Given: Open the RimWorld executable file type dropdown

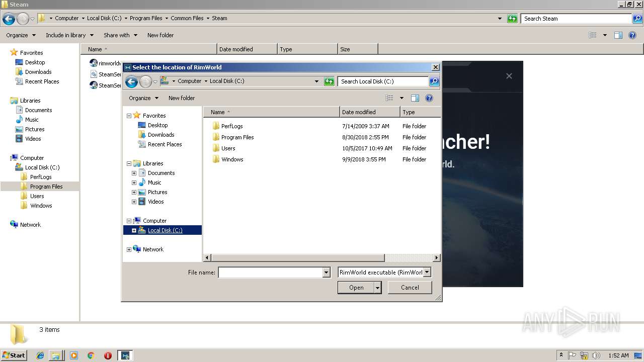Looking at the screenshot, I should click(x=385, y=273).
